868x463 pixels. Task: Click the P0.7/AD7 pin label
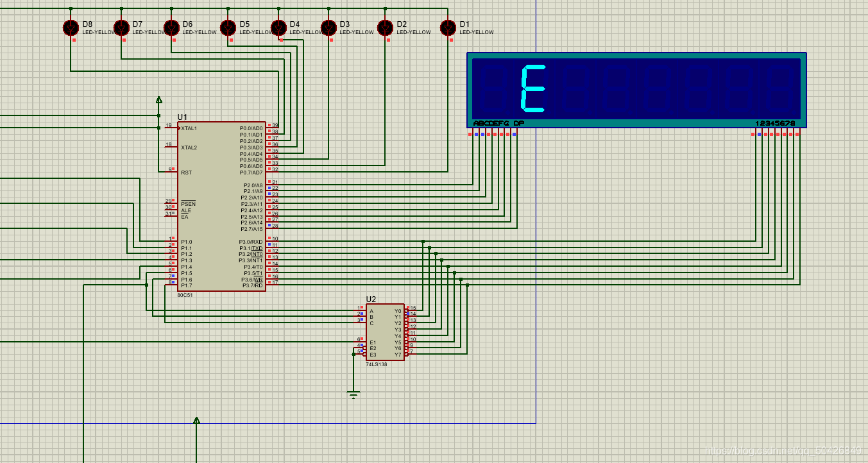pyautogui.click(x=251, y=173)
